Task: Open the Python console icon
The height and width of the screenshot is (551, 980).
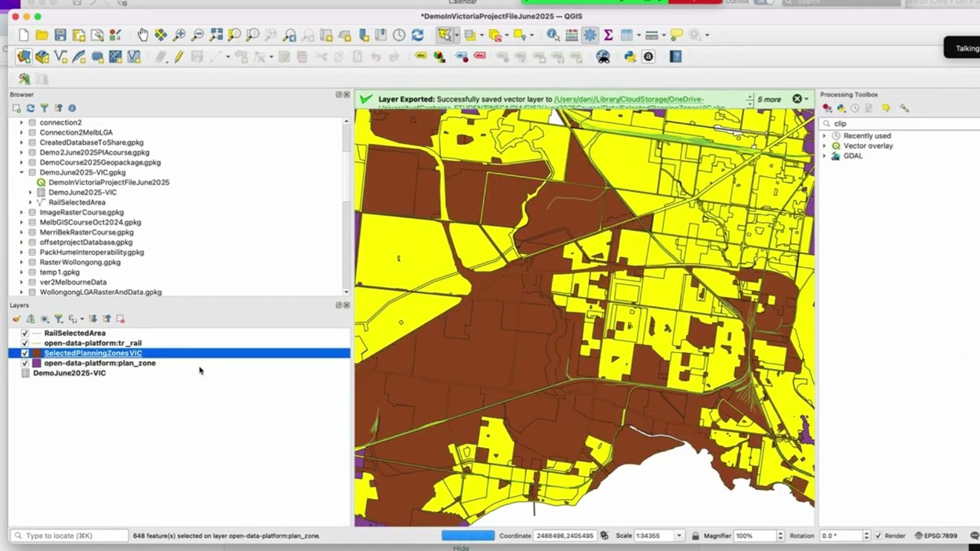Action: click(630, 57)
